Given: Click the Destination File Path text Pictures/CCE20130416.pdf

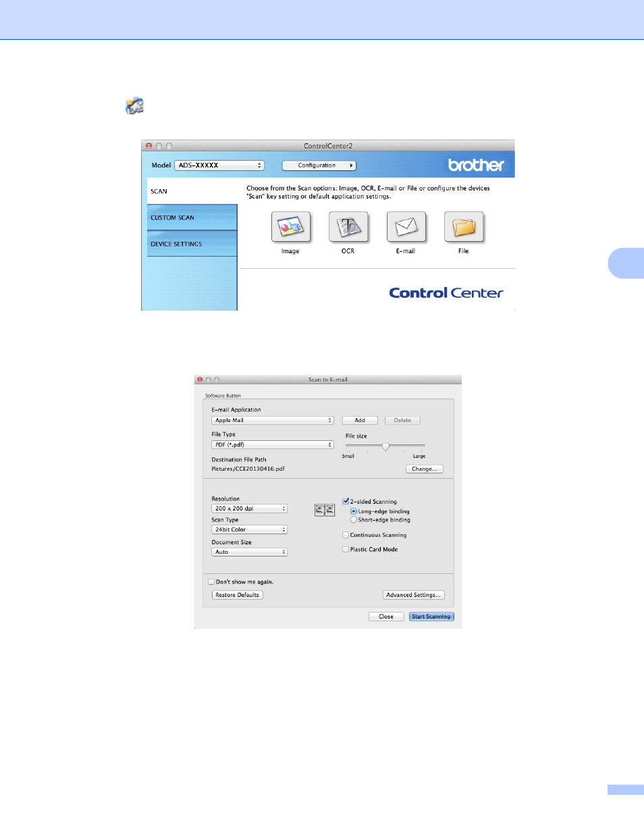Looking at the screenshot, I should (x=248, y=469).
